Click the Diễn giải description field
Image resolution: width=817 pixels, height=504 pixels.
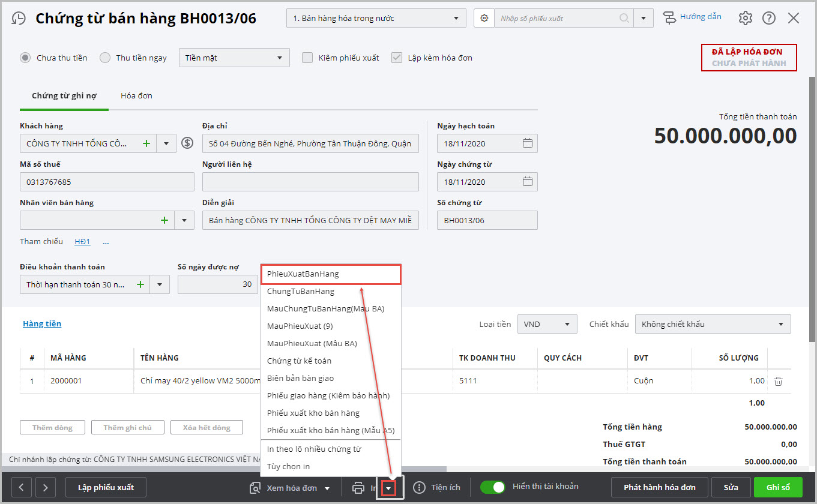point(310,220)
